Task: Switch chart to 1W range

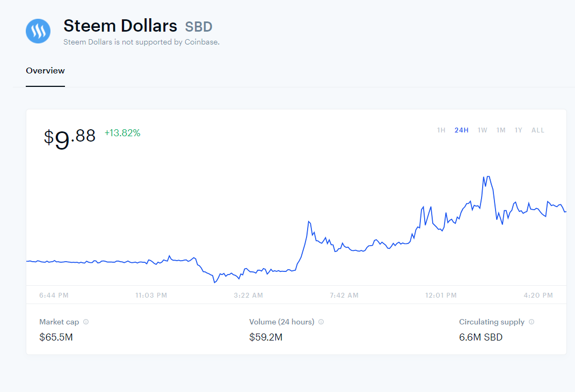Action: tap(482, 130)
